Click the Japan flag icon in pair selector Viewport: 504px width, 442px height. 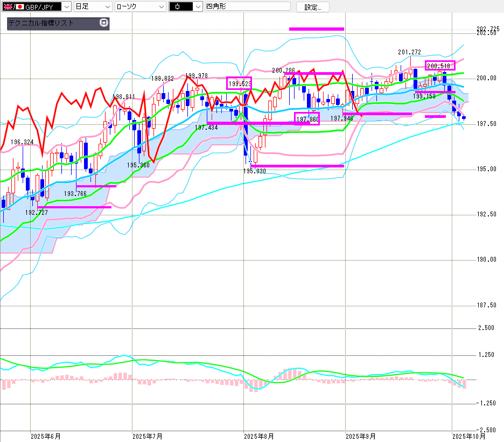pyautogui.click(x=20, y=7)
